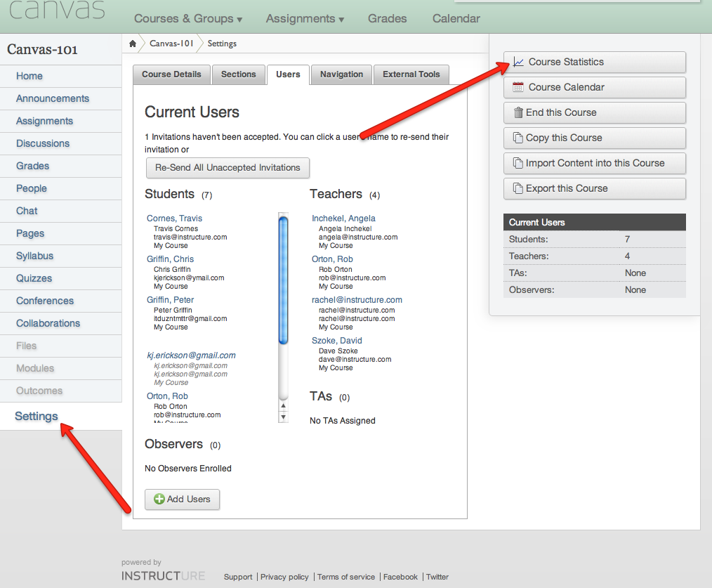The image size is (712, 588).
Task: Open Support link in footer
Action: (x=238, y=577)
